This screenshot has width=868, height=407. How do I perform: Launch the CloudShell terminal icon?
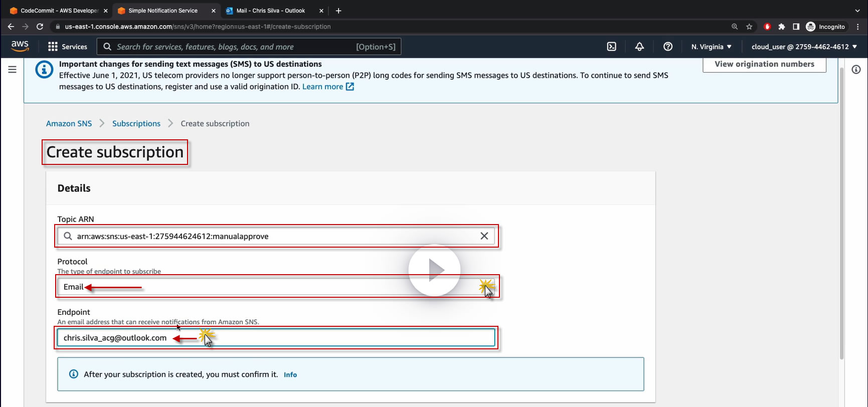pyautogui.click(x=612, y=47)
